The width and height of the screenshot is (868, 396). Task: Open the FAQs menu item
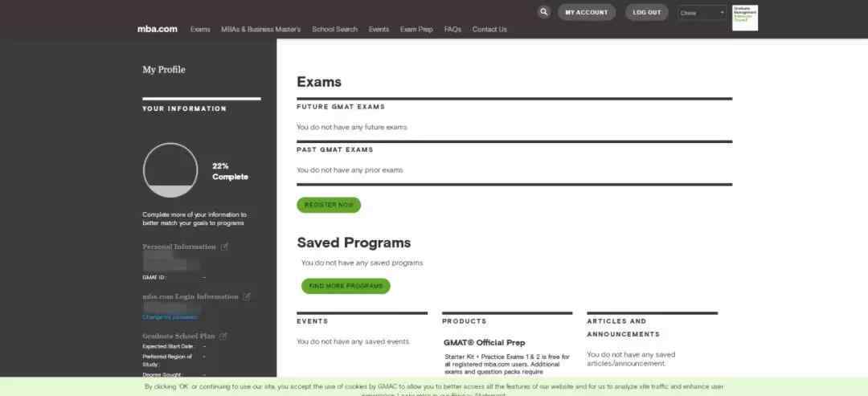(x=452, y=29)
